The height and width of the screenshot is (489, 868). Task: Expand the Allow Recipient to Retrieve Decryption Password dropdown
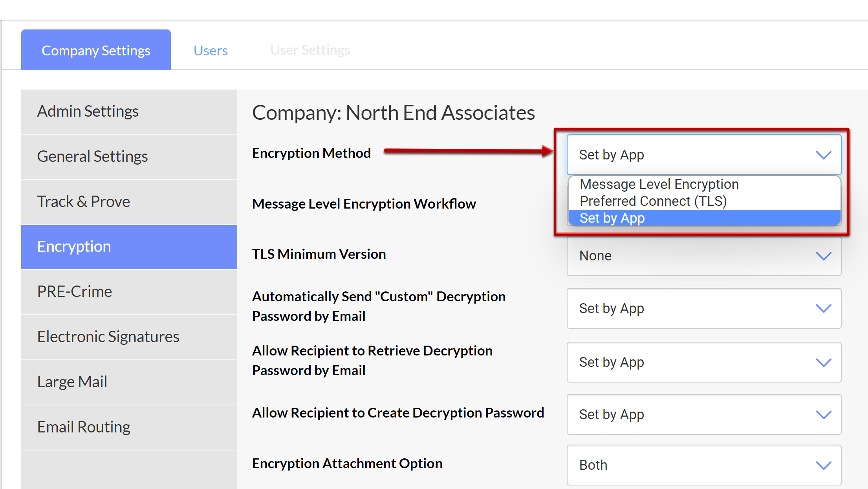(x=703, y=362)
